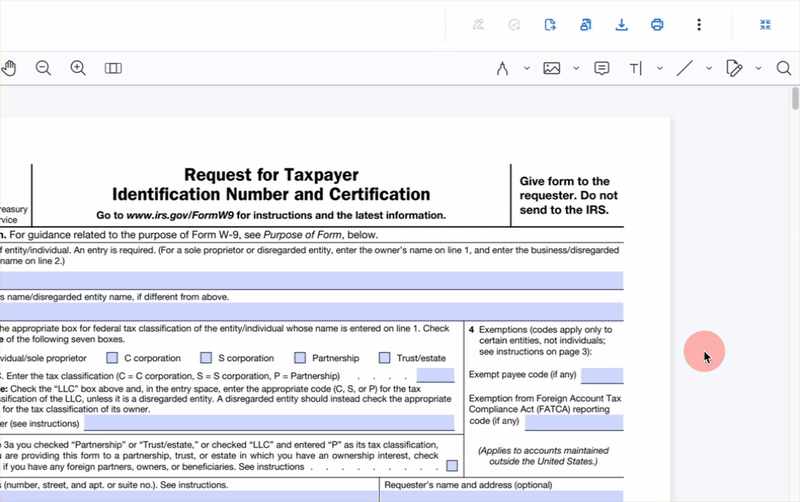Expand the line shape dropdown
The image size is (800, 502).
[709, 68]
